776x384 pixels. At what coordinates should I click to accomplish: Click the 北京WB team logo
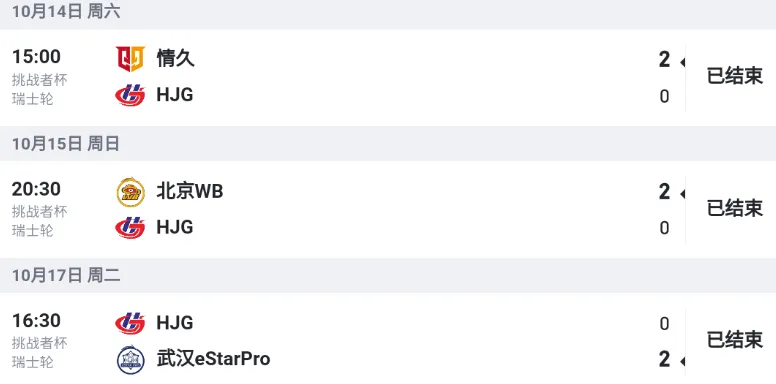click(x=131, y=192)
